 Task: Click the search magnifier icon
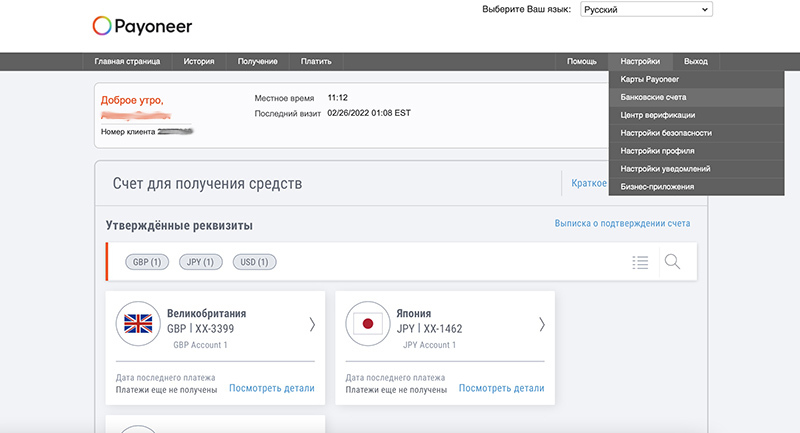coord(672,262)
